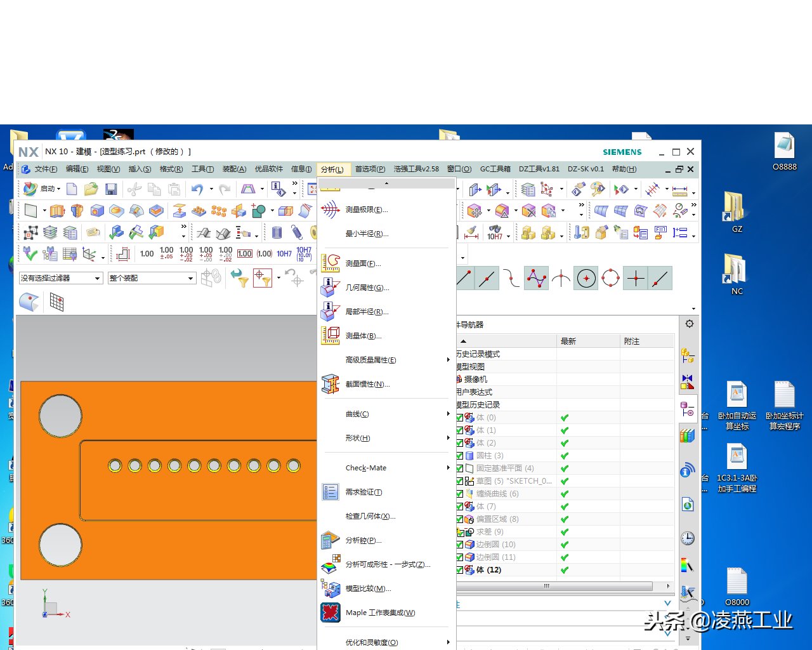Toggle the checkbox for 体 (1)
This screenshot has width=812, height=650.
point(460,430)
